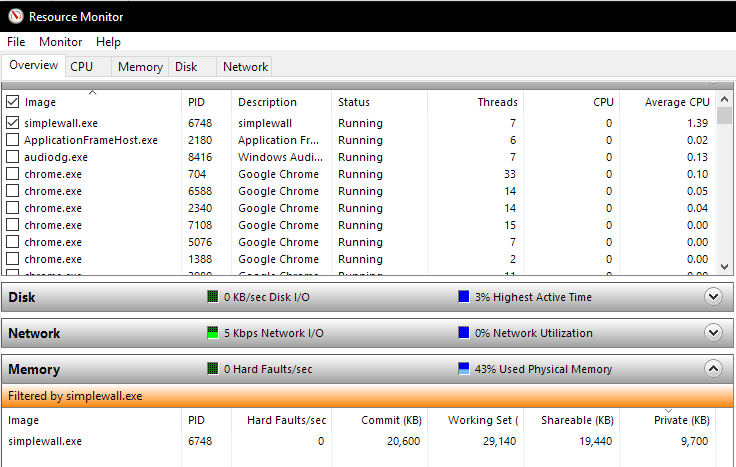
Task: Switch to the Memory tab
Action: [140, 67]
